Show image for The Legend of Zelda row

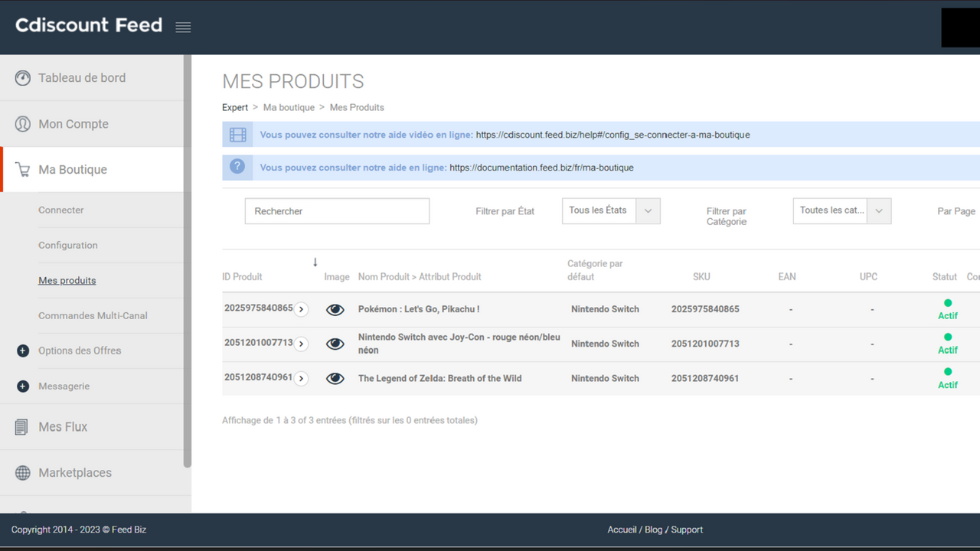point(335,378)
